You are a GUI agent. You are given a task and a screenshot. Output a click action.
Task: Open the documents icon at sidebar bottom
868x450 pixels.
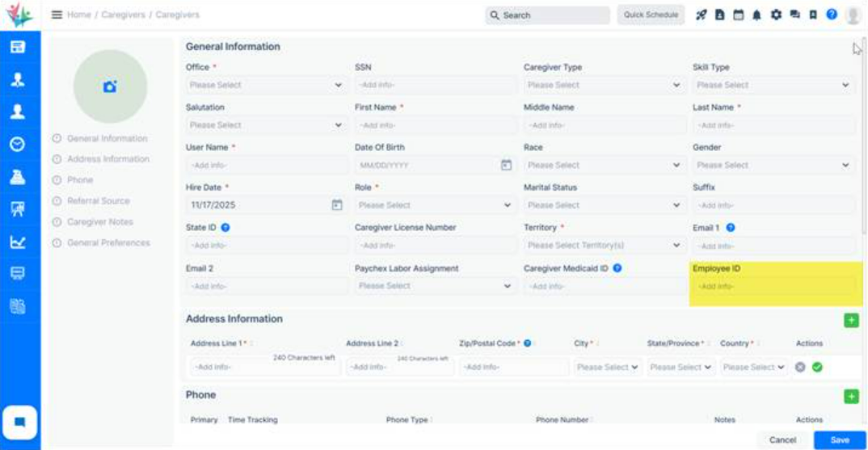18,306
